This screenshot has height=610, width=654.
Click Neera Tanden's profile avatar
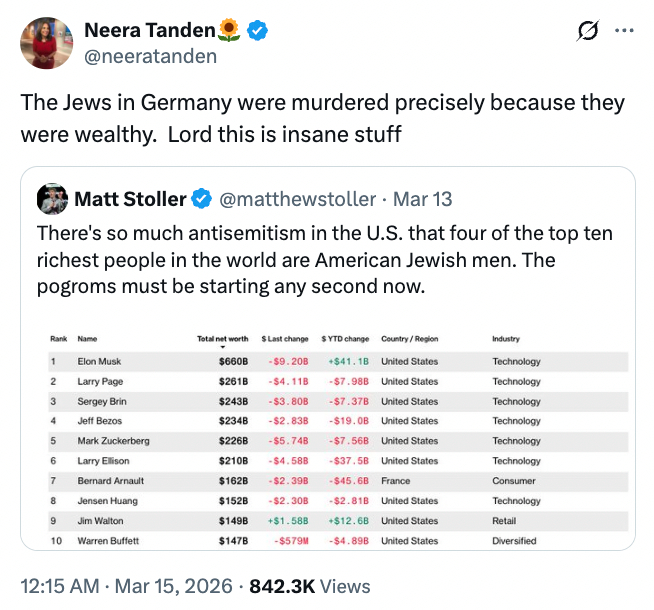(46, 43)
